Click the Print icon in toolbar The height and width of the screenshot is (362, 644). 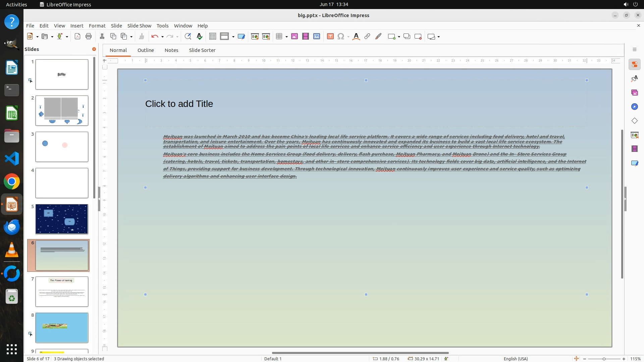pyautogui.click(x=89, y=37)
